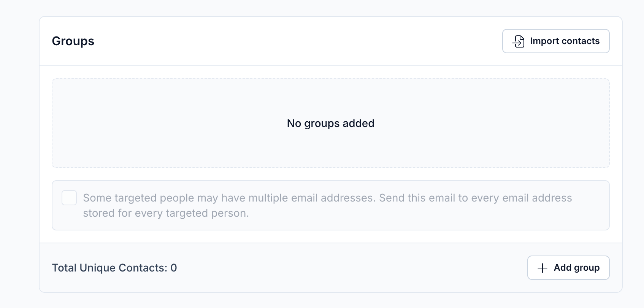Click the plus icon beside Add group
Viewport: 644px width, 308px height.
click(x=542, y=268)
